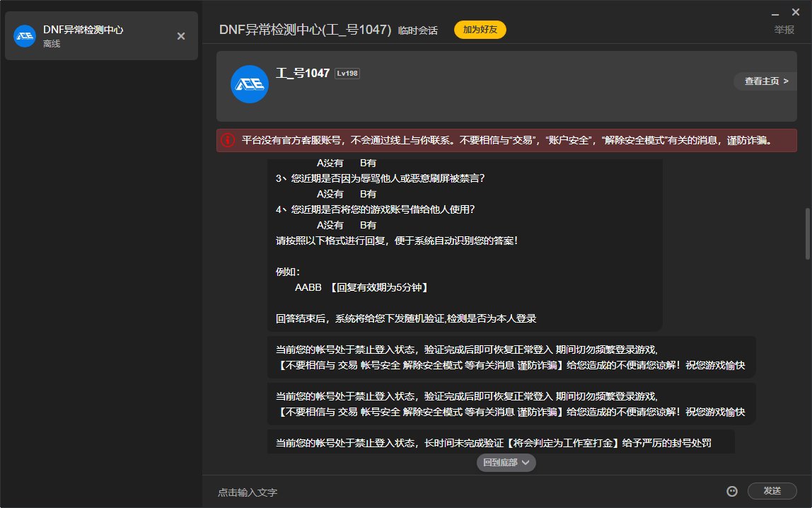Screen dimensions: 812x508
Task: Click question 4 about 游戏账号借给他人 text
Action: pyautogui.click(x=375, y=209)
